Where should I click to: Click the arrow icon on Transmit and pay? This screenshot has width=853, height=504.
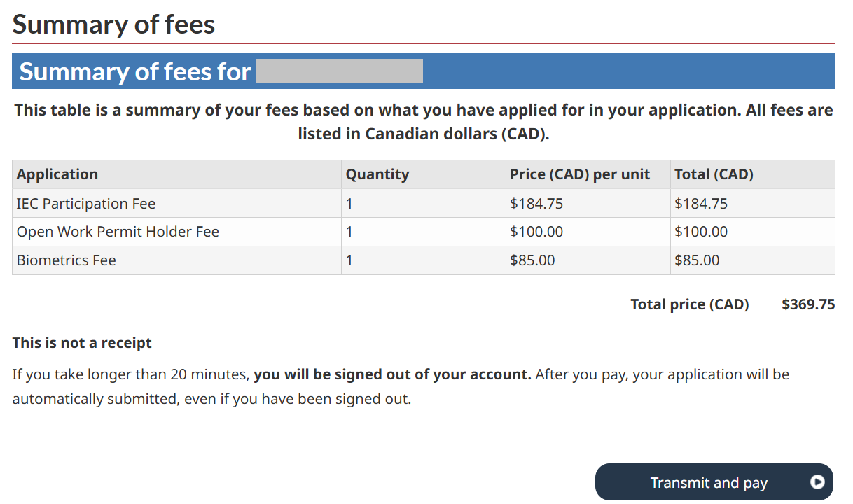pyautogui.click(x=817, y=482)
